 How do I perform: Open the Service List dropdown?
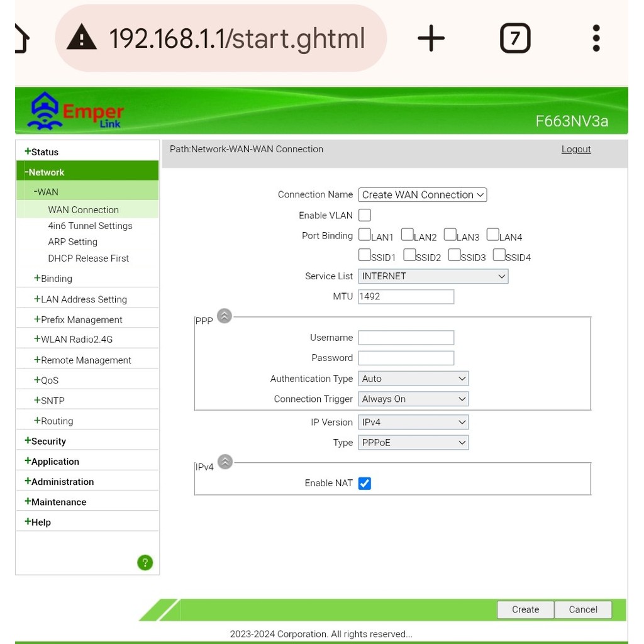433,276
